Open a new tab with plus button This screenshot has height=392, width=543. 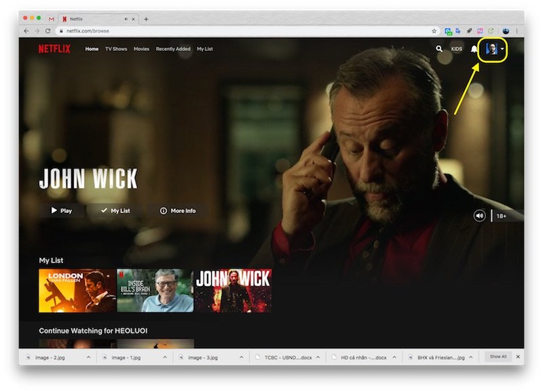pos(146,19)
